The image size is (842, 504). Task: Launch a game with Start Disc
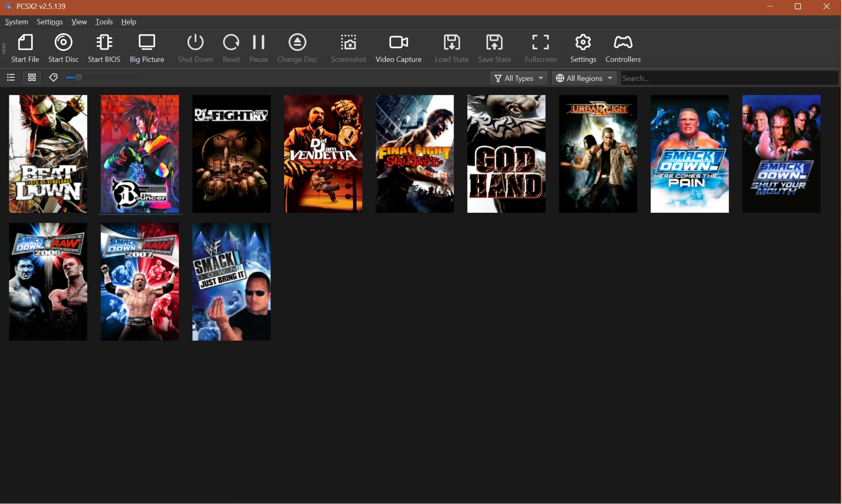click(64, 48)
